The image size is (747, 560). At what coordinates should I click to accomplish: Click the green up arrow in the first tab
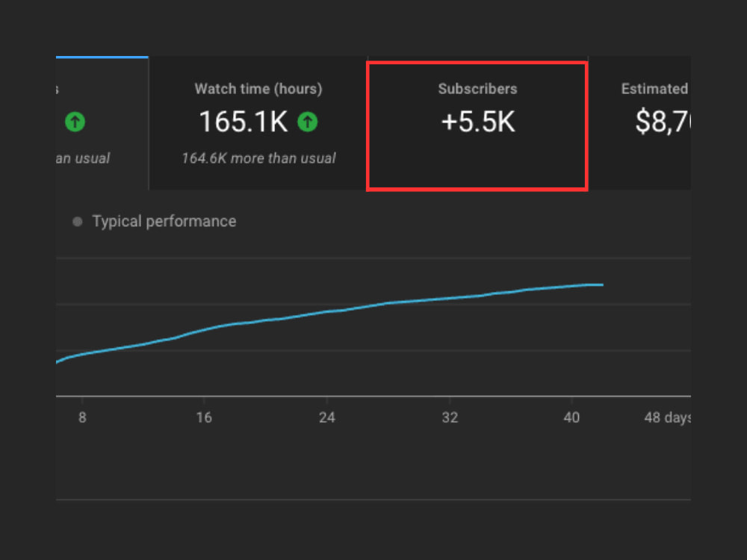(75, 122)
